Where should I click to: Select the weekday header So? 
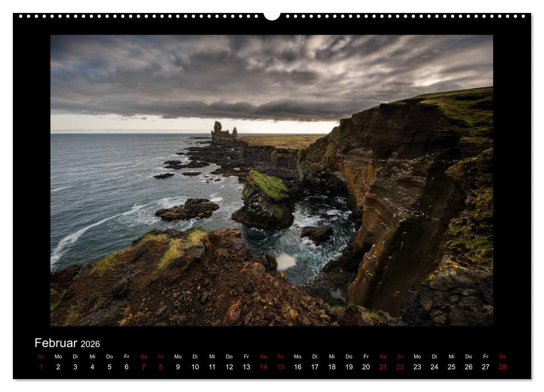tap(40, 355)
